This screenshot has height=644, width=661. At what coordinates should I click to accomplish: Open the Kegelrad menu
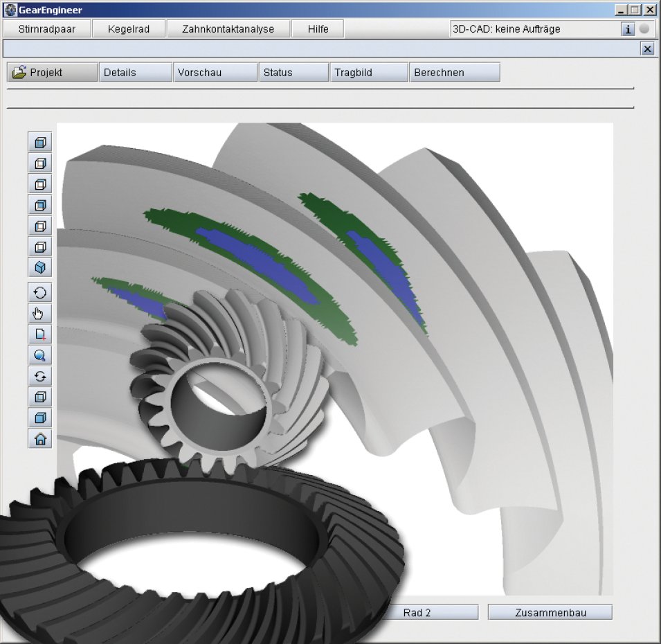point(129,29)
